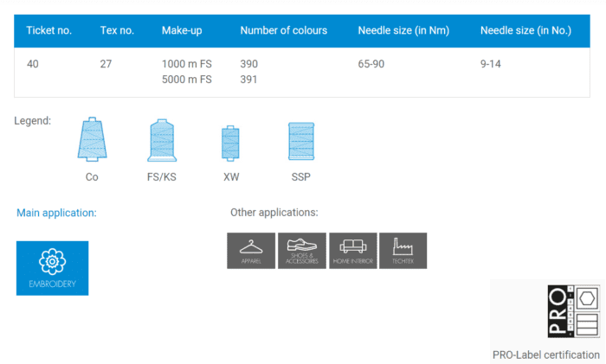Viewport: 606px width, 364px height.
Task: Select the Apparel hanger icon
Action: click(251, 250)
